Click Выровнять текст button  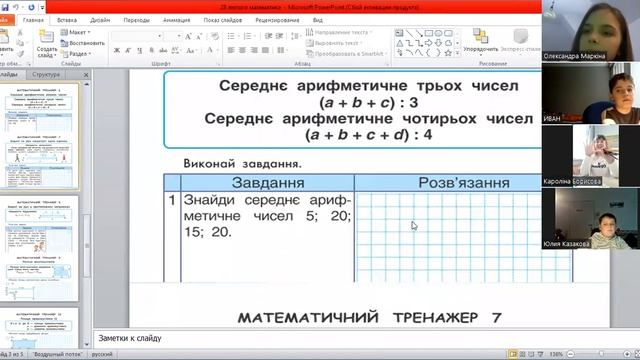[x=334, y=43]
